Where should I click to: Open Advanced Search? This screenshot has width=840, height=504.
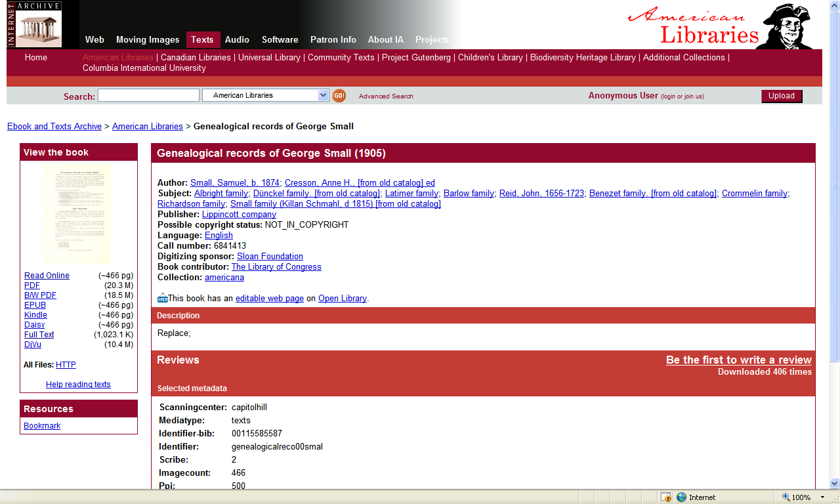point(386,96)
